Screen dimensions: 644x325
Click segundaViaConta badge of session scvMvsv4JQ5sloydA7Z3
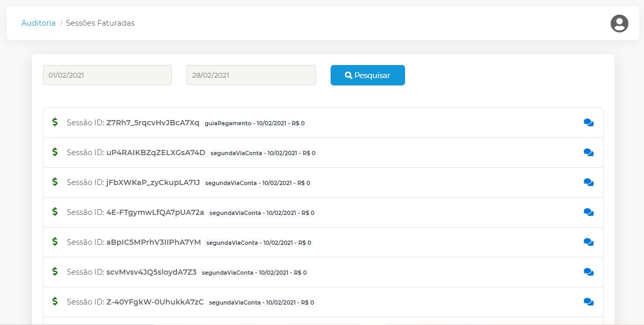click(x=255, y=273)
